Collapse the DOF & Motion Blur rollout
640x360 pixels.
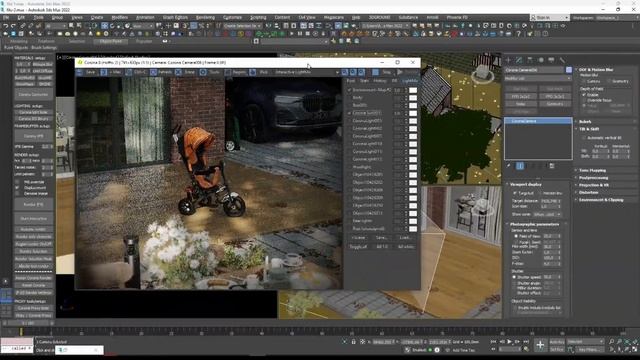tap(596, 70)
